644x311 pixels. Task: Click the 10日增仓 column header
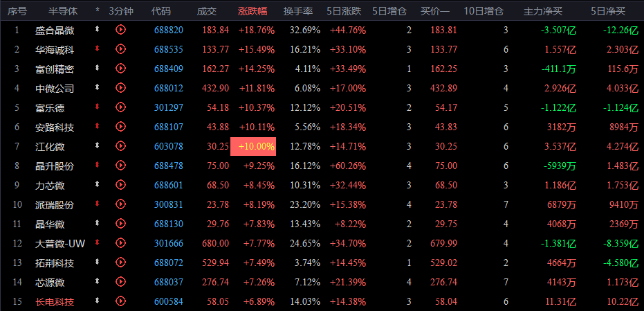[484, 11]
